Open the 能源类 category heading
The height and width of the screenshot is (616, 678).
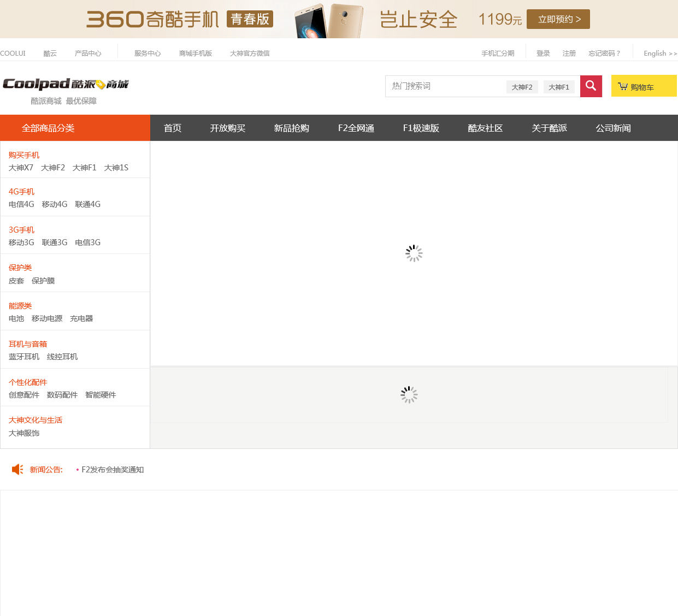pos(20,306)
